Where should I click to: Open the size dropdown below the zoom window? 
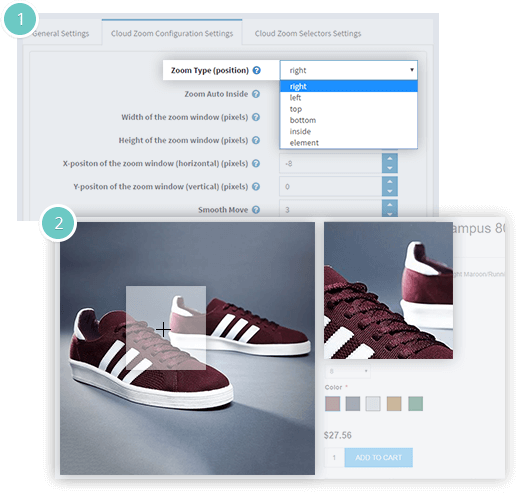coord(348,371)
